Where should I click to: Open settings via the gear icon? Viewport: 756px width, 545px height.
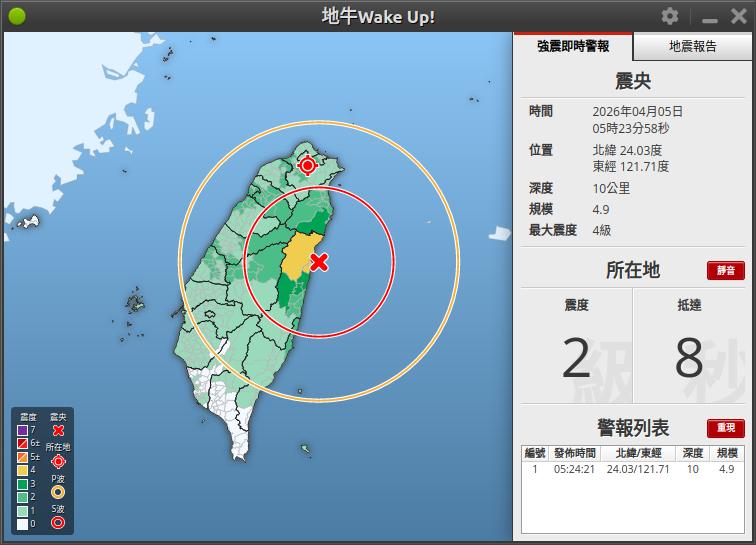670,16
